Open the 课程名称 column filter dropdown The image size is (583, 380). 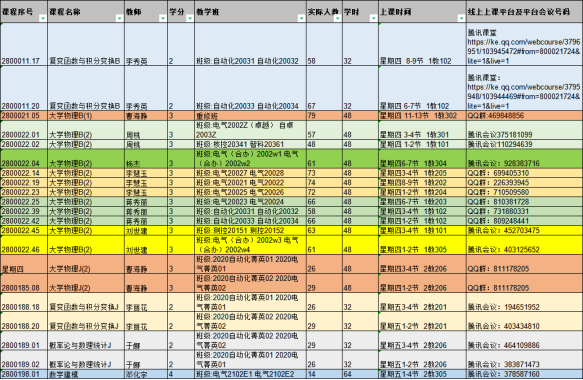(119, 19)
